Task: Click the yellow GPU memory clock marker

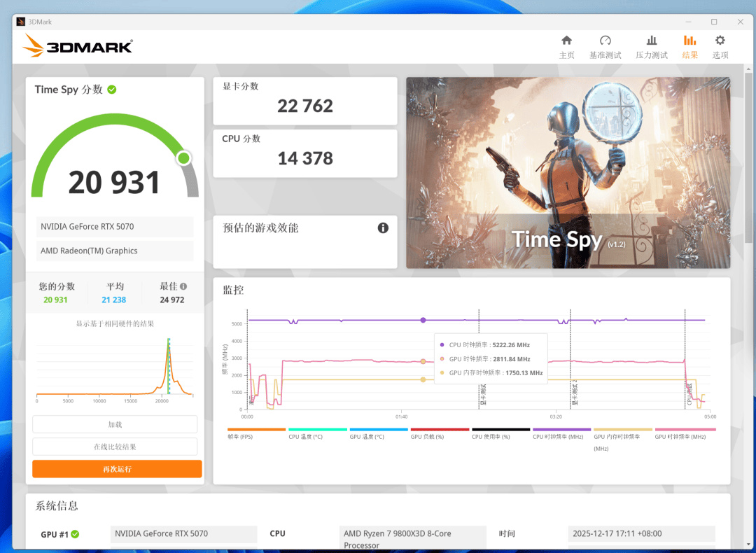Action: pyautogui.click(x=423, y=380)
